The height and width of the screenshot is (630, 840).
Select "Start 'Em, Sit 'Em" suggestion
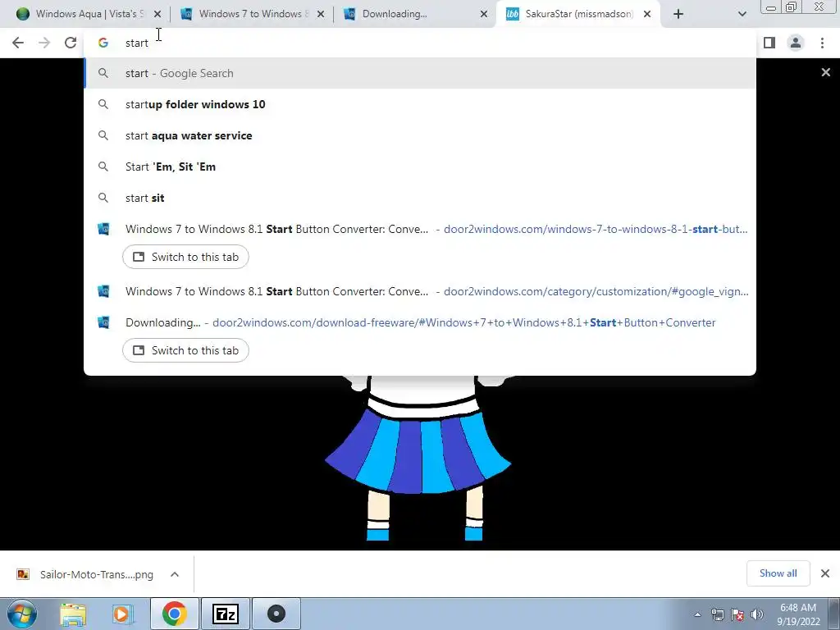pyautogui.click(x=420, y=167)
